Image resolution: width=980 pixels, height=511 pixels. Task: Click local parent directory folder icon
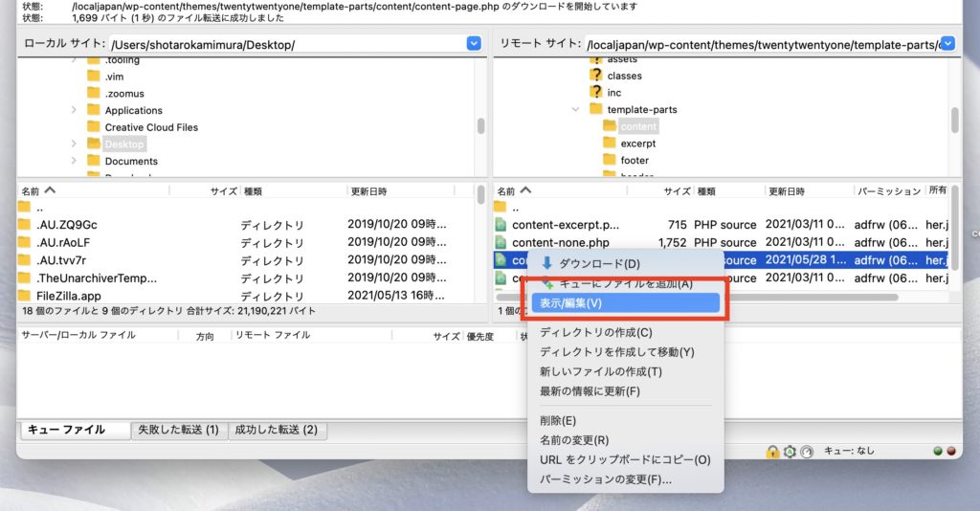[x=24, y=207]
